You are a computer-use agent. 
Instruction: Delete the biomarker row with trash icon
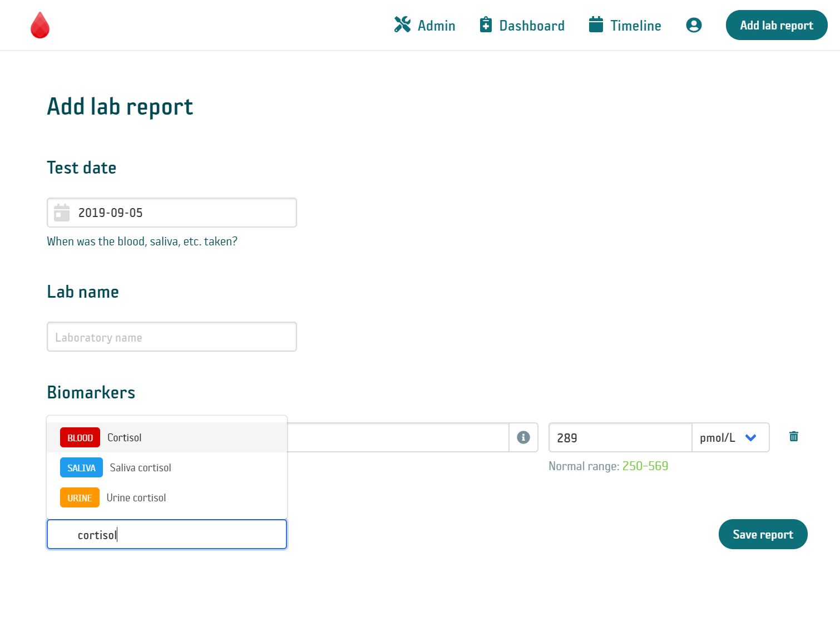click(x=793, y=437)
